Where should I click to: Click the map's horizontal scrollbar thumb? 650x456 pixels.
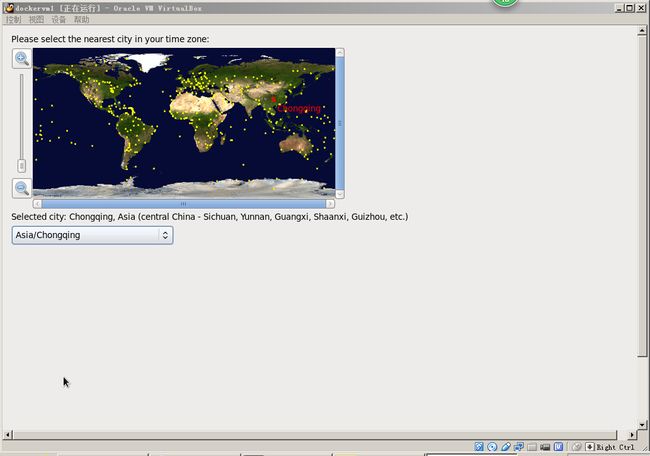(x=184, y=204)
